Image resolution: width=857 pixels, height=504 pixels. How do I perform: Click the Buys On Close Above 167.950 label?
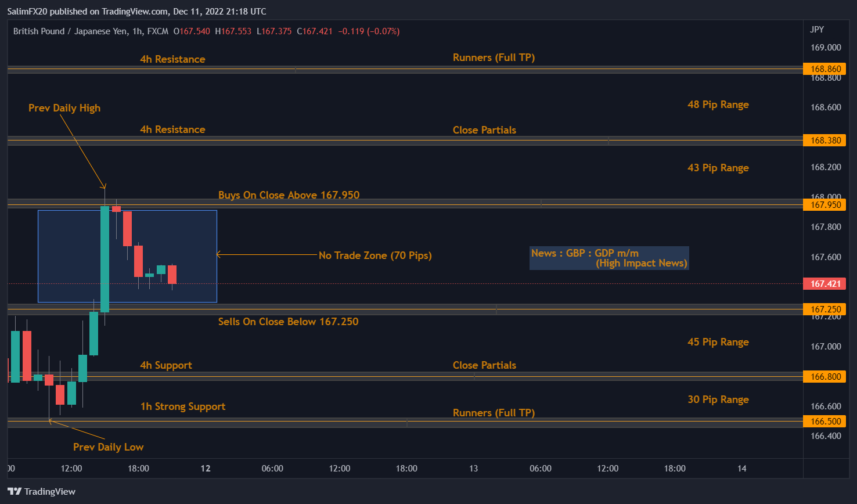coord(289,195)
